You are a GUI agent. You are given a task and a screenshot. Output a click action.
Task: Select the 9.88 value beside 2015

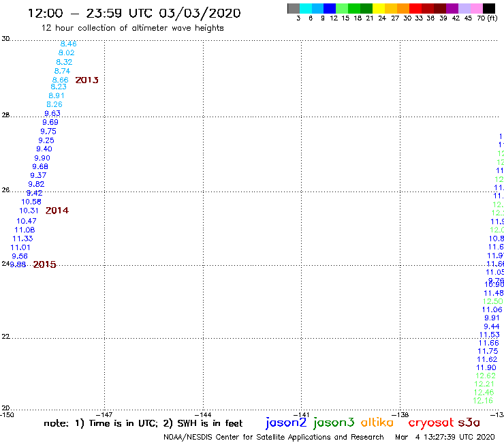point(18,264)
